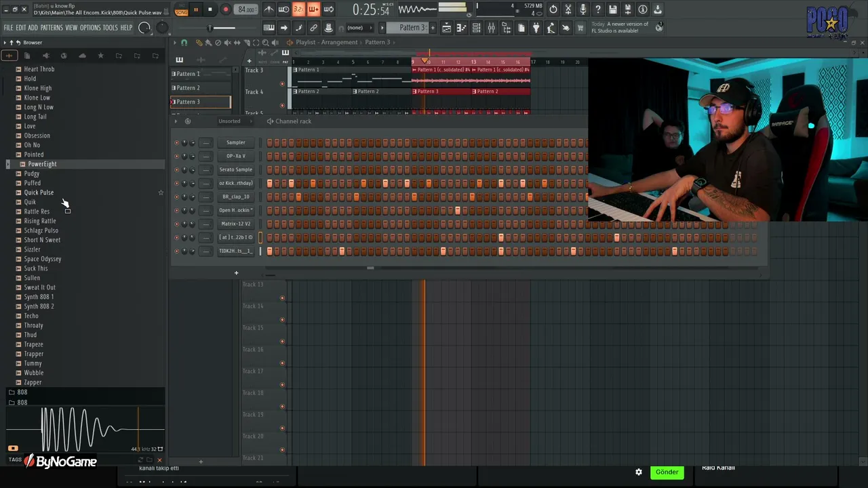Open the PATTERNS menu
This screenshot has width=868, height=488.
[52, 28]
